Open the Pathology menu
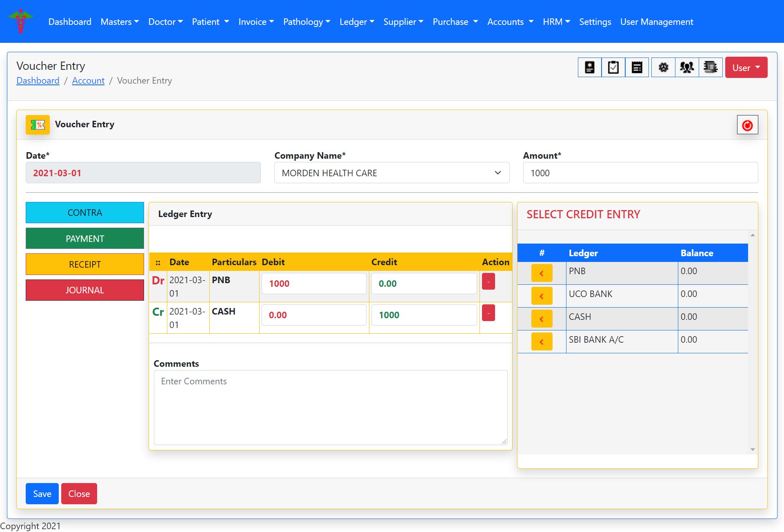The height and width of the screenshot is (532, 784). 306,22
